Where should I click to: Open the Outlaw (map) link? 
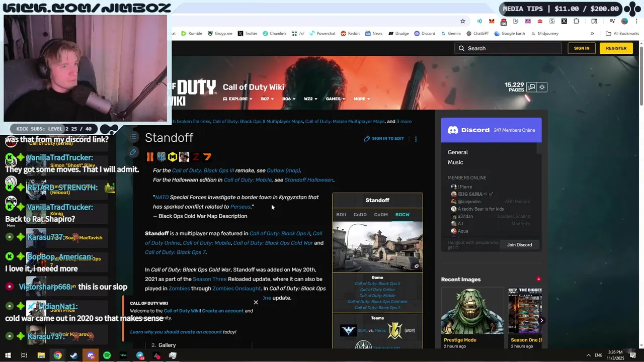tap(283, 170)
